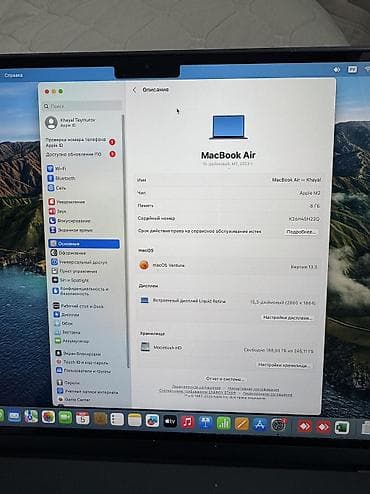This screenshot has width=370, height=494.
Task: Open Numbers from the Dock
Action: tap(224, 423)
